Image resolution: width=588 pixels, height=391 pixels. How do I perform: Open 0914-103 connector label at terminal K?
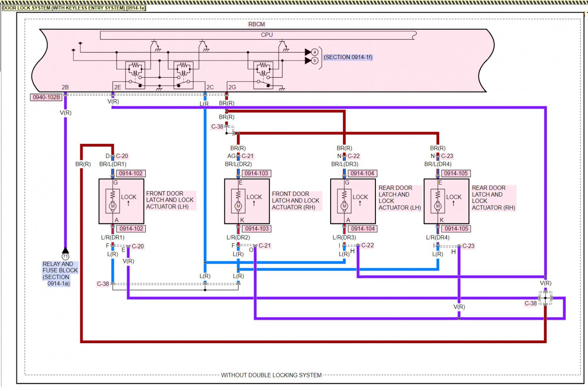click(257, 228)
